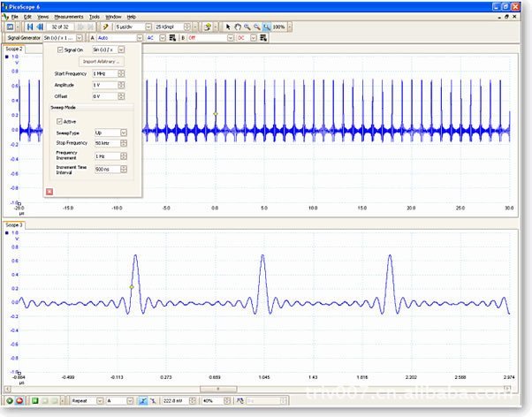The image size is (532, 417).
Task: Open the Measurements menu
Action: pos(69,17)
